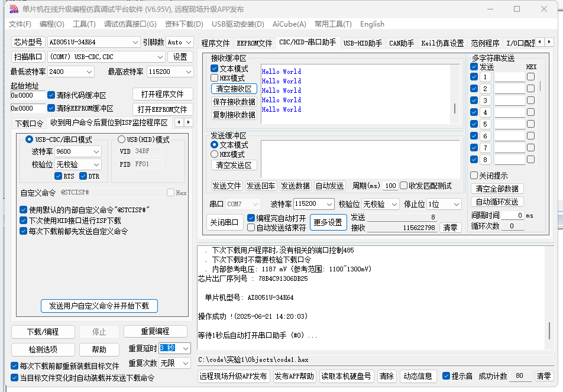The image size is (563, 392).
Task: Select HEX模式 radio in send buffer
Action: 214,154
